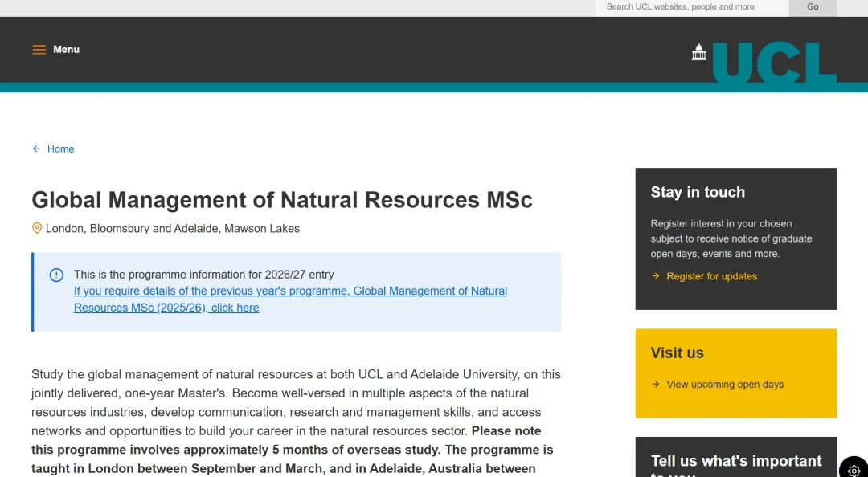Click the Stay in touch heading
The height and width of the screenshot is (477, 868).
pyautogui.click(x=698, y=192)
